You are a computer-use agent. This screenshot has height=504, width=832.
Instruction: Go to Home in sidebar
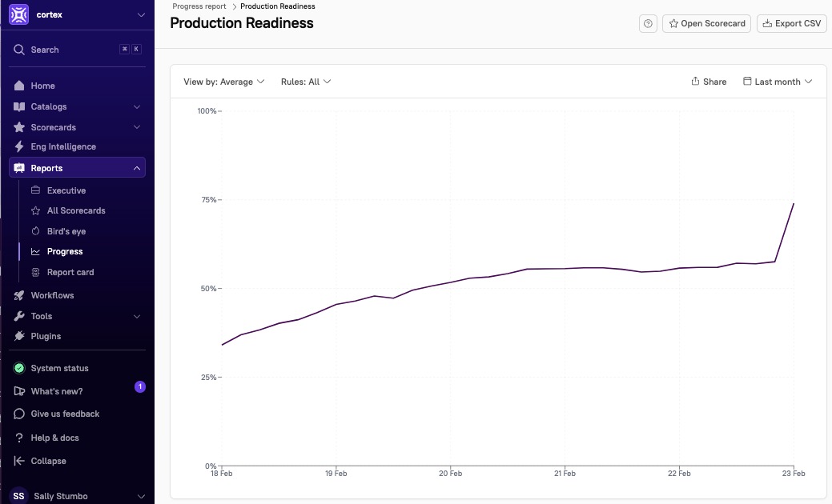(x=42, y=86)
